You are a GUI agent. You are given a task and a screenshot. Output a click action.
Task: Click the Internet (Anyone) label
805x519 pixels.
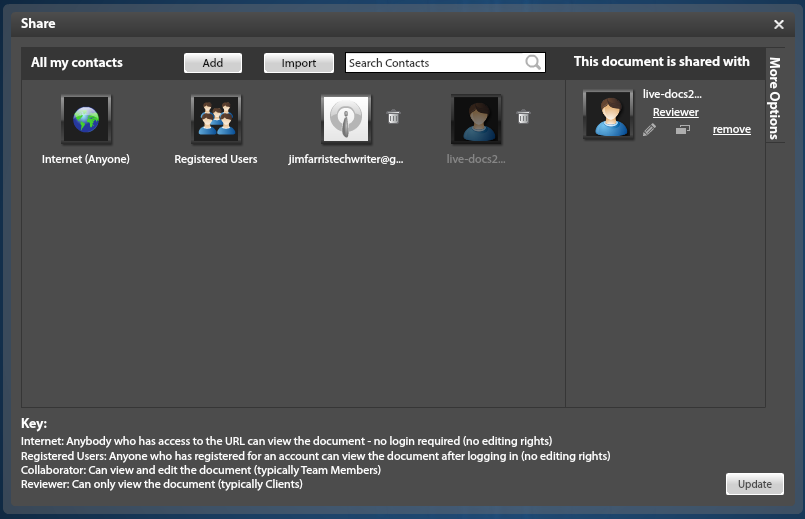pos(86,159)
